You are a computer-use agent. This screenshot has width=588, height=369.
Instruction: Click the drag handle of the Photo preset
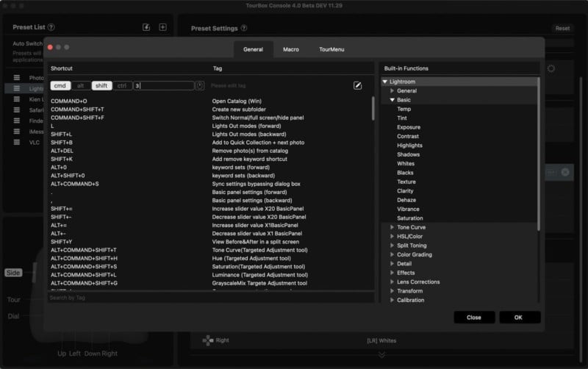16,78
